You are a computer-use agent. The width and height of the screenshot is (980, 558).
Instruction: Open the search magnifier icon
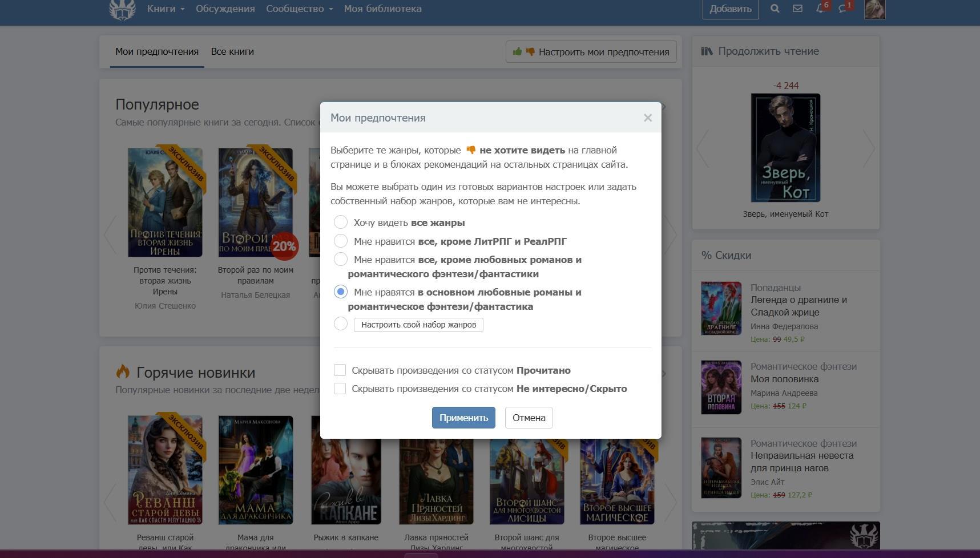point(775,9)
